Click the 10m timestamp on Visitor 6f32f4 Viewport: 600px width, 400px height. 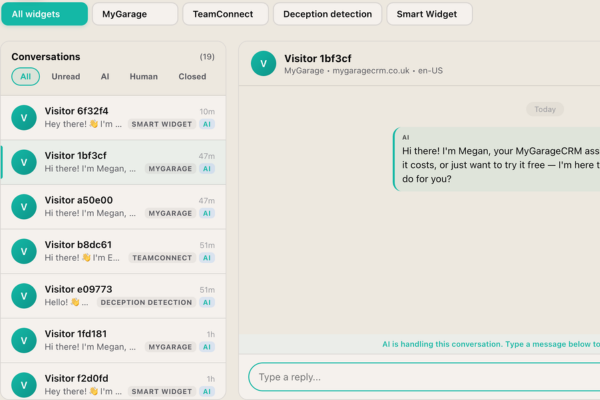(x=207, y=111)
